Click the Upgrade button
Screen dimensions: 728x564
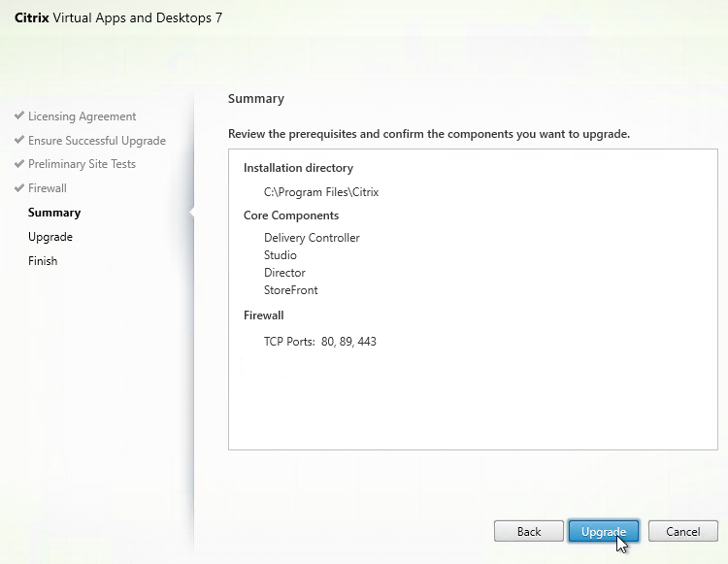tap(604, 531)
